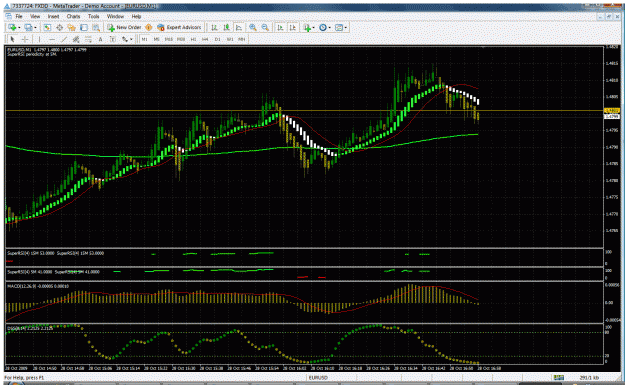Open the File menu

point(19,16)
